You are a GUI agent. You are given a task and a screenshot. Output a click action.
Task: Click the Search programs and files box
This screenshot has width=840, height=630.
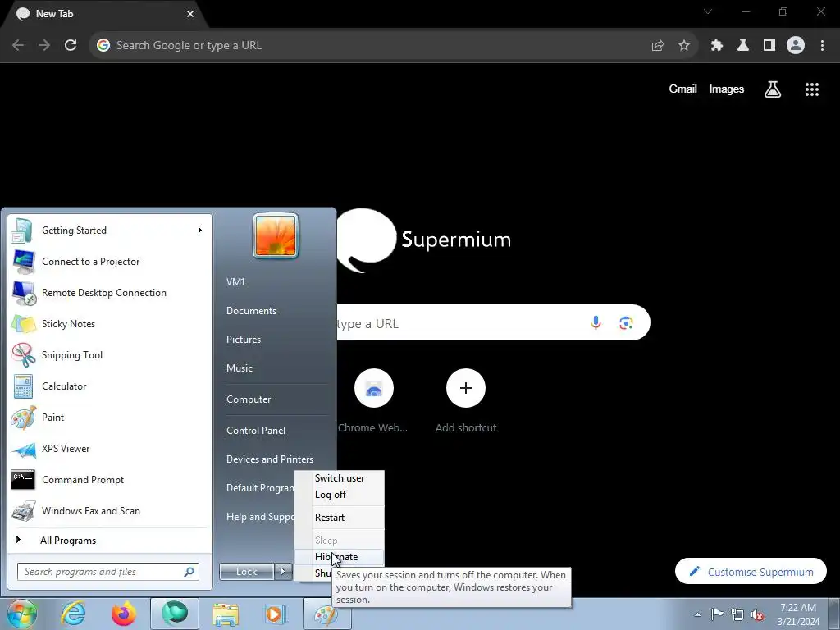pos(107,572)
